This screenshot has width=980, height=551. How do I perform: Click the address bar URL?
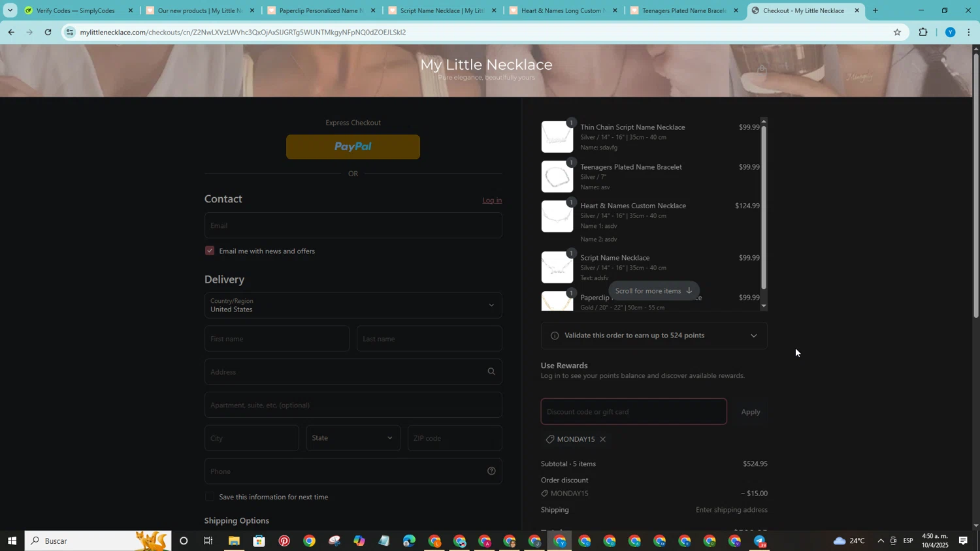pos(243,32)
